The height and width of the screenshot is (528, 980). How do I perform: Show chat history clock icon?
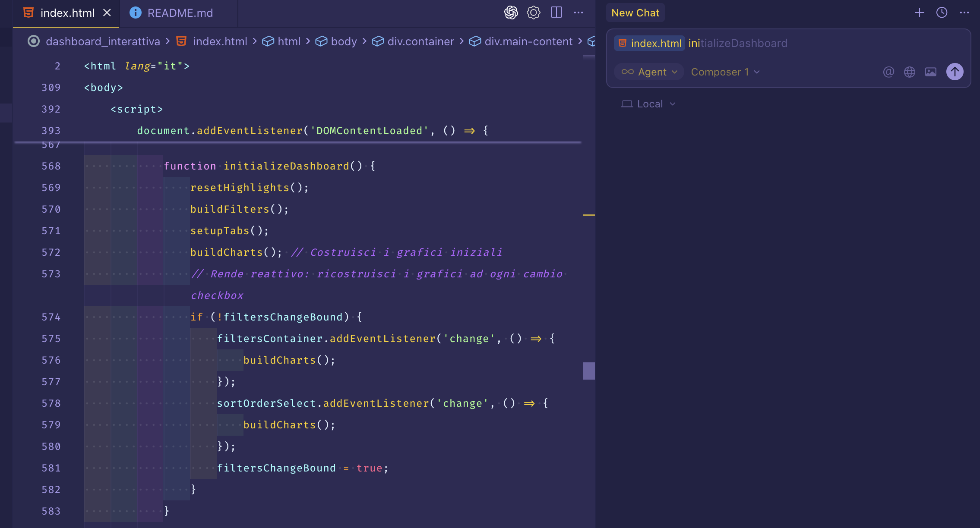tap(942, 13)
